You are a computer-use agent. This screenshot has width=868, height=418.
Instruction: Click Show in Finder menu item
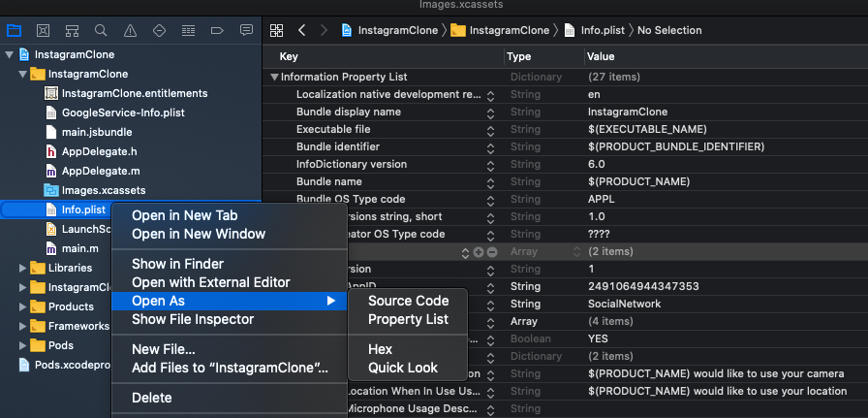[177, 264]
